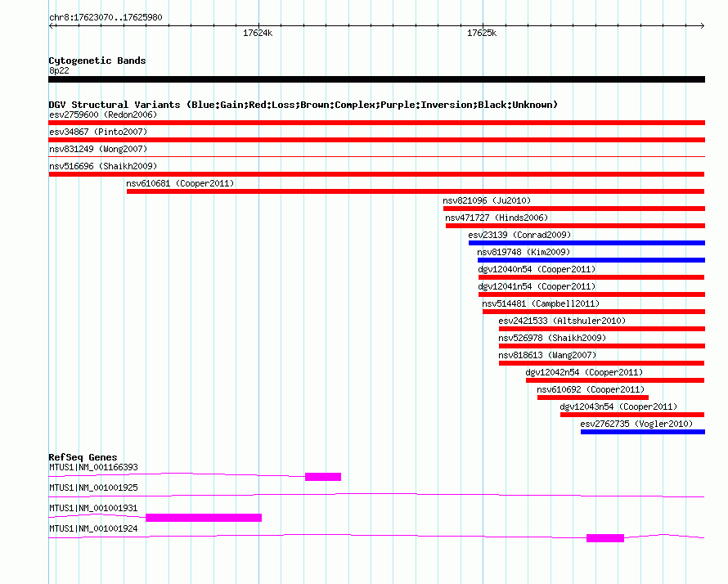Click the chr8:17623070..17625980 coordinate text
This screenshot has height=584, width=728.
[106, 17]
